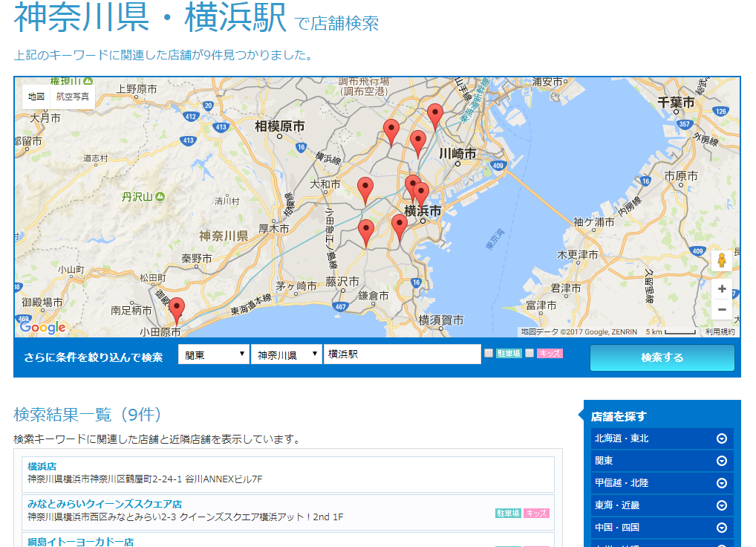The width and height of the screenshot is (756, 547).
Task: Click 利用規約 link on map
Action: pyautogui.click(x=720, y=332)
